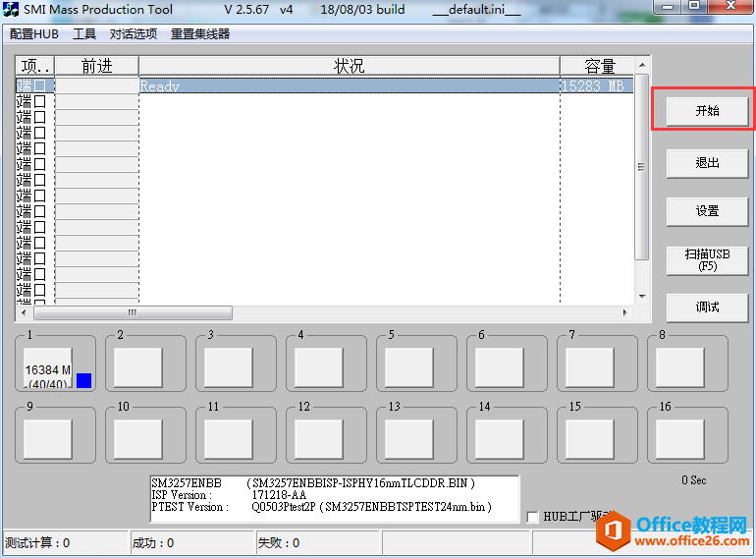Click the list's scroll up arrow

click(642, 65)
